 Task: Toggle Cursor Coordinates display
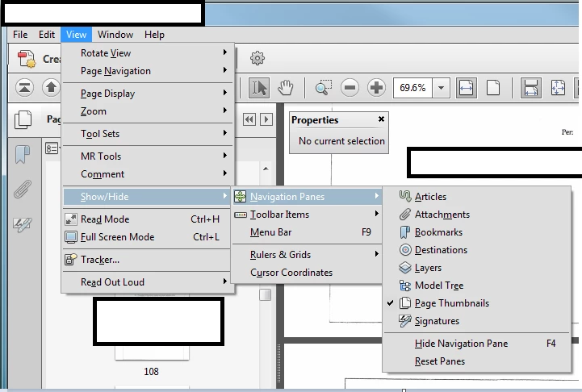click(307, 273)
